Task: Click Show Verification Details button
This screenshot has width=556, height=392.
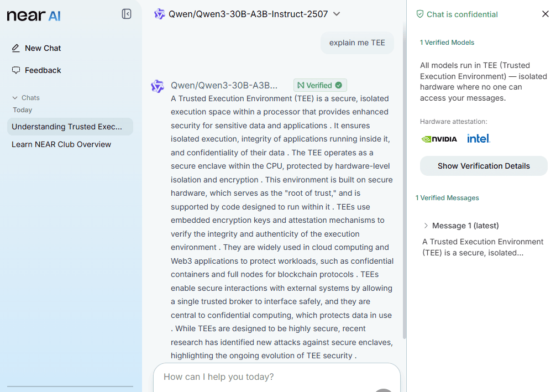Action: coord(484,166)
